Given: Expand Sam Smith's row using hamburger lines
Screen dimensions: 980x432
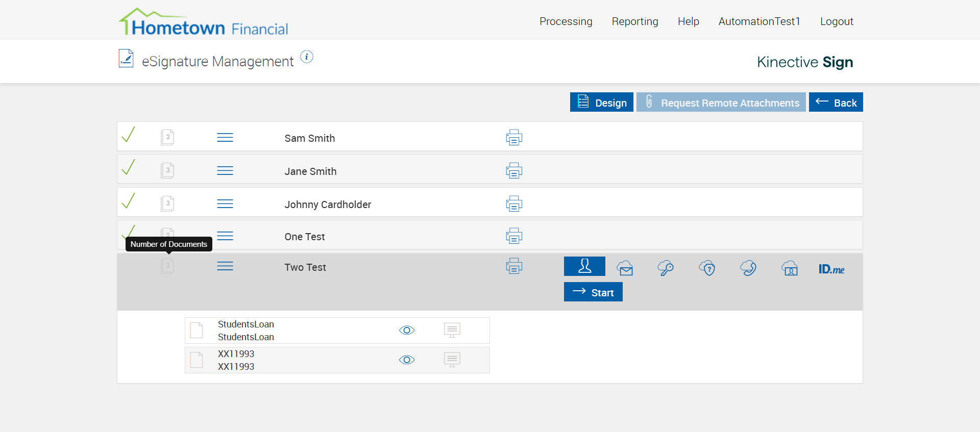Looking at the screenshot, I should click(225, 138).
